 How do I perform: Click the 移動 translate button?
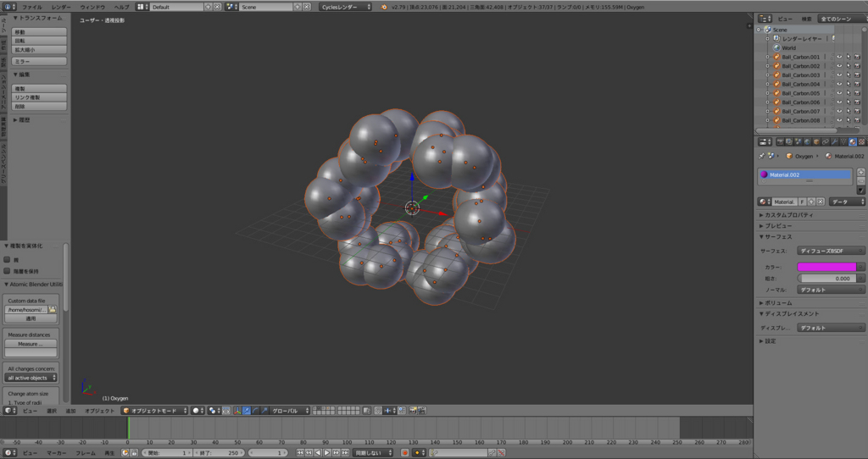[39, 32]
